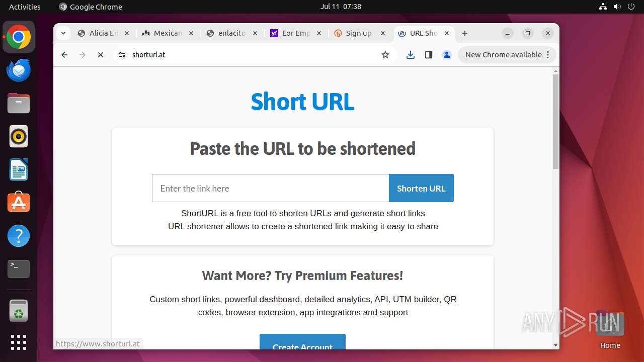Open the Home folder desktop icon
The image size is (644, 362).
tap(610, 330)
